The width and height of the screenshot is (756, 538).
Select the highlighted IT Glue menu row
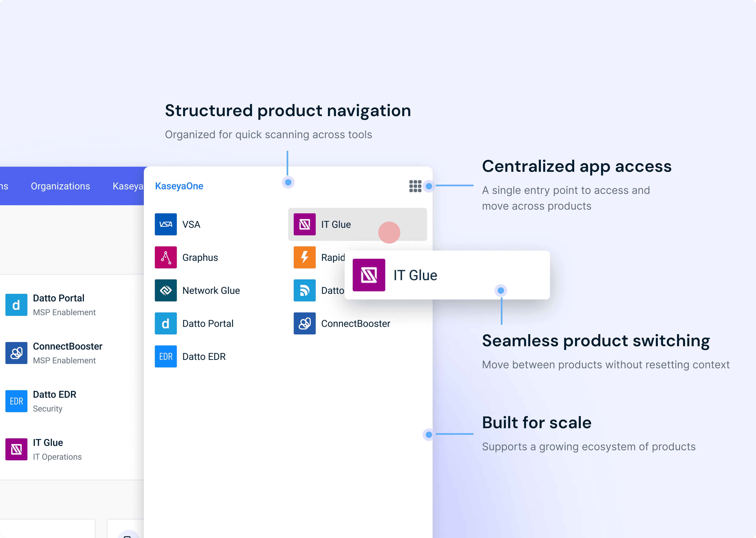358,224
